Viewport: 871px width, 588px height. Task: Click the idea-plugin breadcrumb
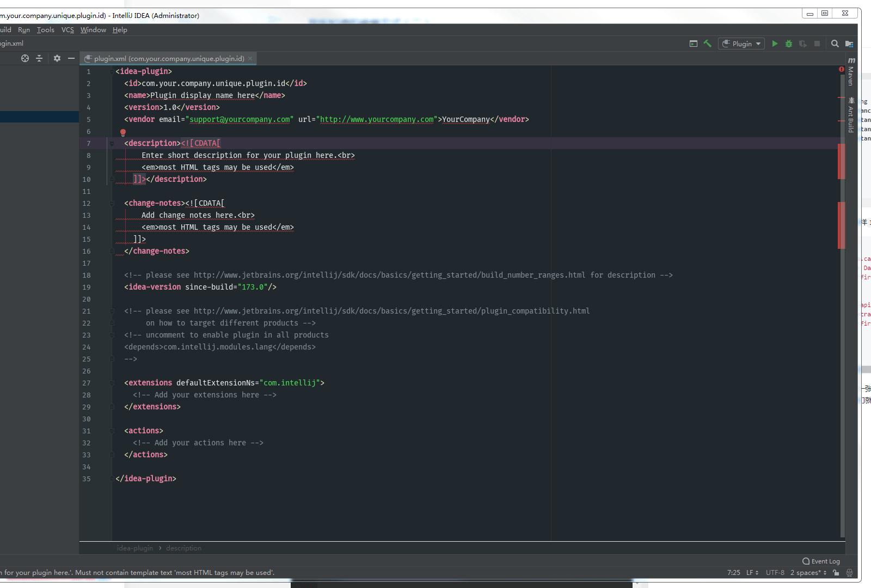point(134,548)
